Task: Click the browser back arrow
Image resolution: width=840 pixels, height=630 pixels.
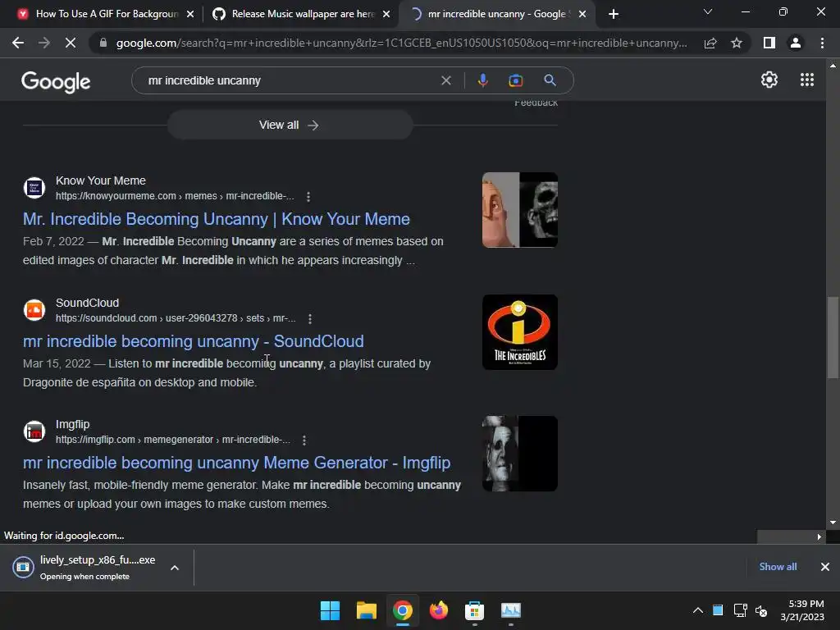Action: (x=18, y=43)
